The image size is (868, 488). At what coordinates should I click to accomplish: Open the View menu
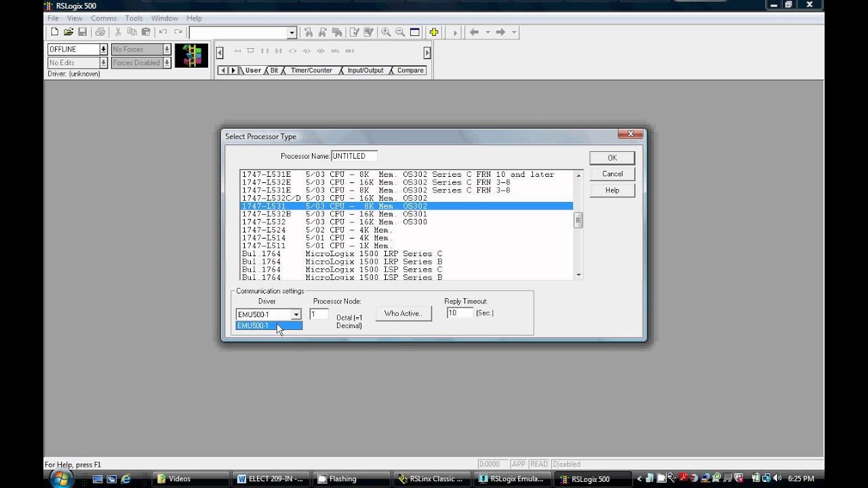[x=75, y=18]
